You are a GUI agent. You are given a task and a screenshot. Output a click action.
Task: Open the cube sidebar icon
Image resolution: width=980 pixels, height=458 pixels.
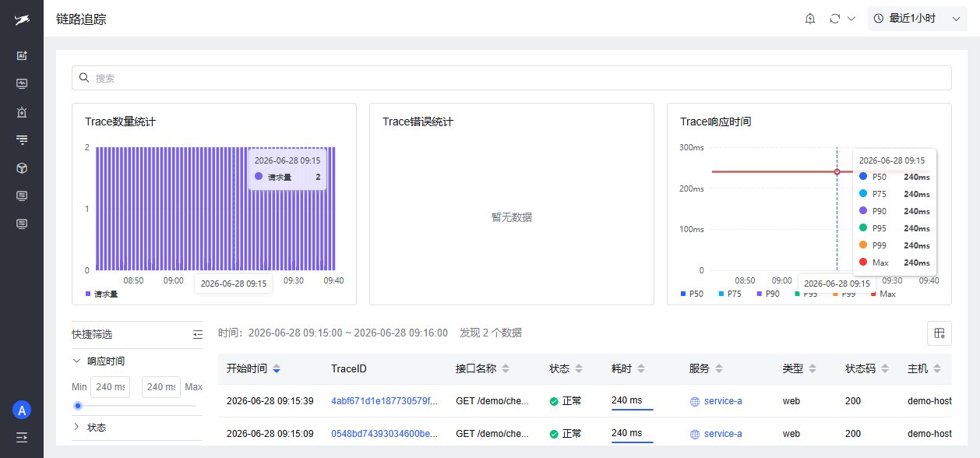coord(22,168)
